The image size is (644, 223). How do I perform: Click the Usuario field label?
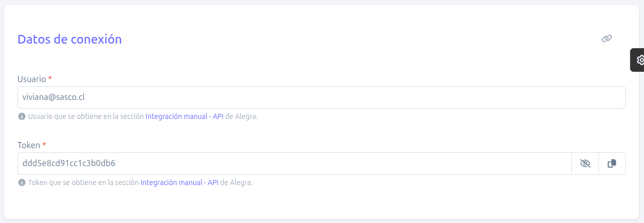(32, 79)
